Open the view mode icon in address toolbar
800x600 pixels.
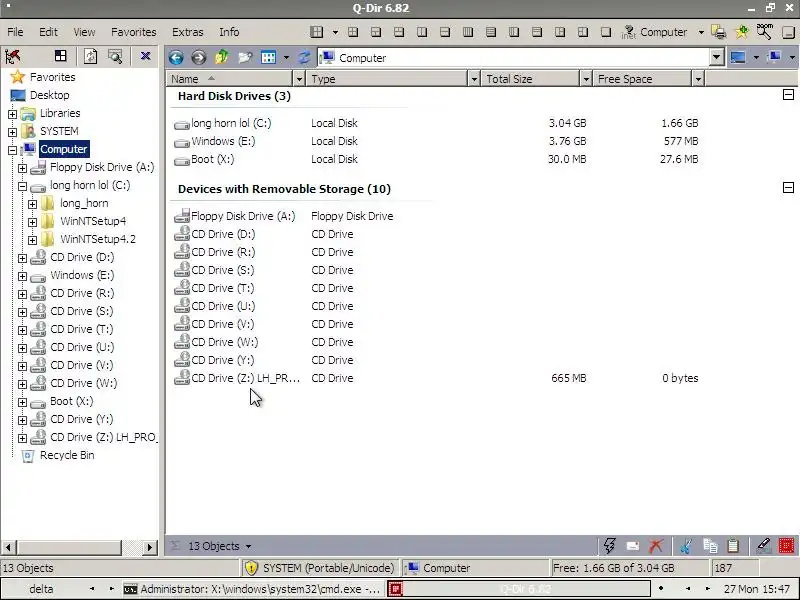point(268,57)
